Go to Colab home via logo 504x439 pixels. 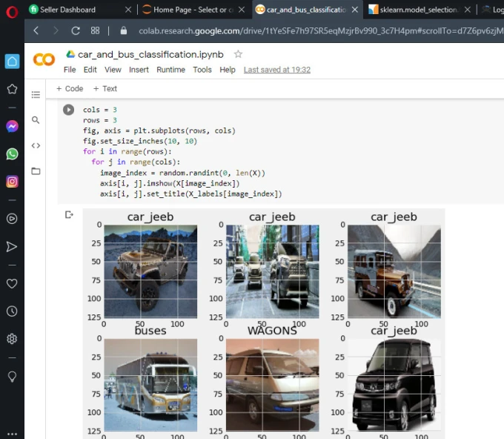pos(44,60)
